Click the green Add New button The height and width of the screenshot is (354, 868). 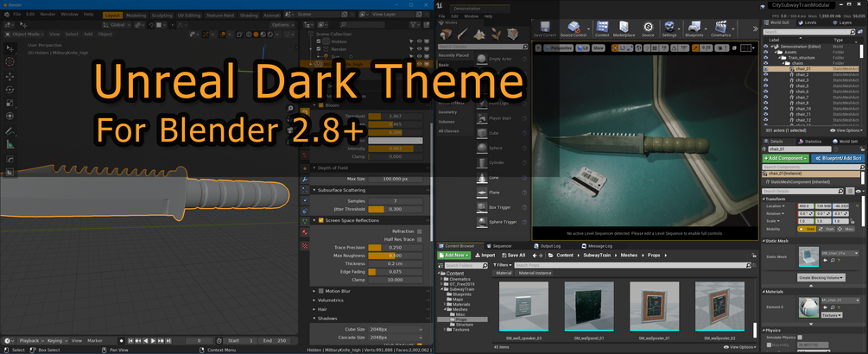coord(454,256)
